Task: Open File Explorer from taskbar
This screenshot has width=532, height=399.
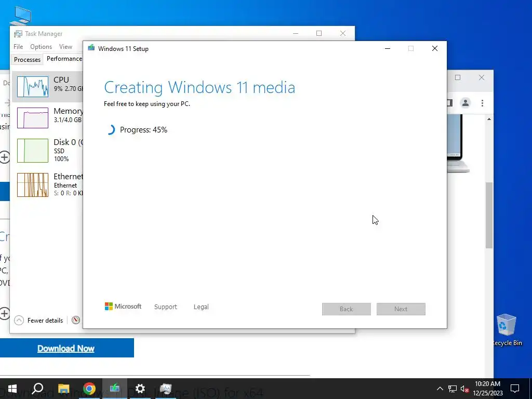Action: pyautogui.click(x=63, y=389)
